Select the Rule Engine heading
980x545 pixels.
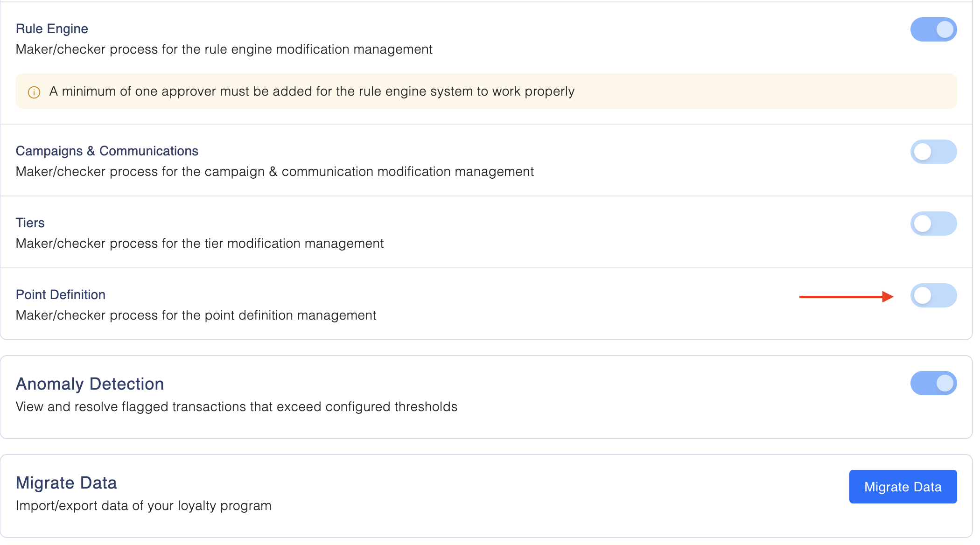point(52,29)
